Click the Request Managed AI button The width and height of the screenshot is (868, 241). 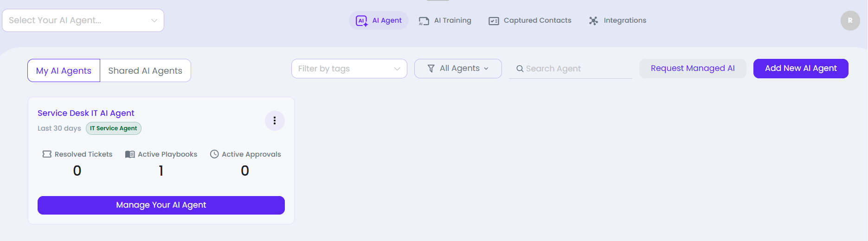pyautogui.click(x=693, y=69)
